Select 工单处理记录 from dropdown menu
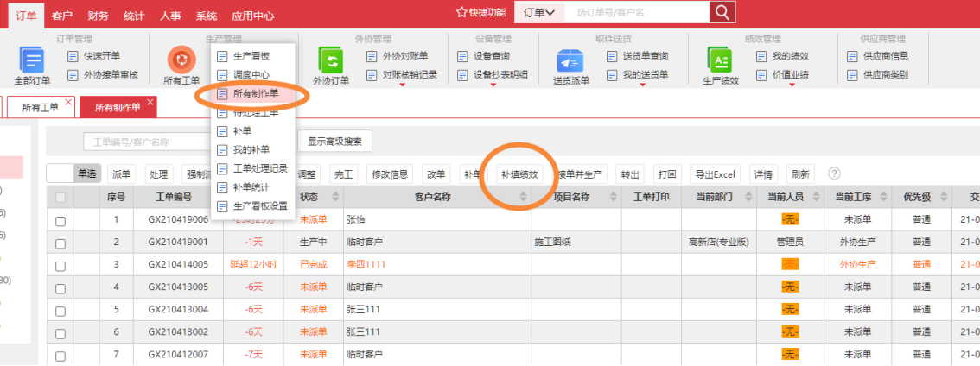 252,168
